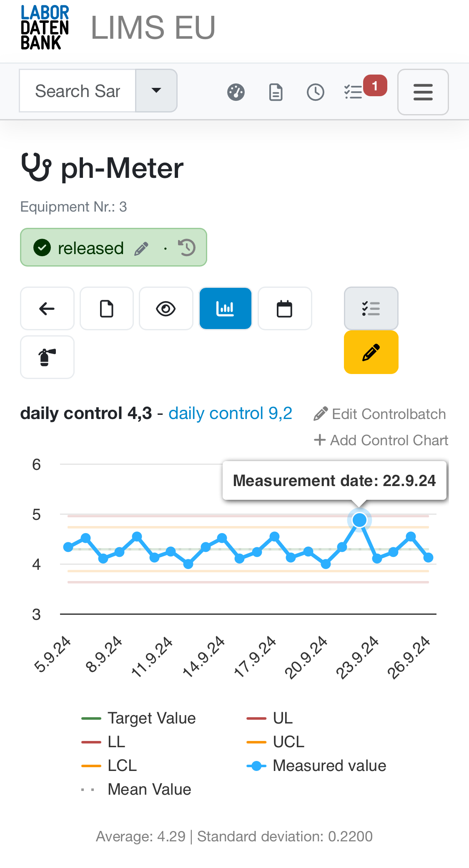Toggle the eye view button

[166, 309]
